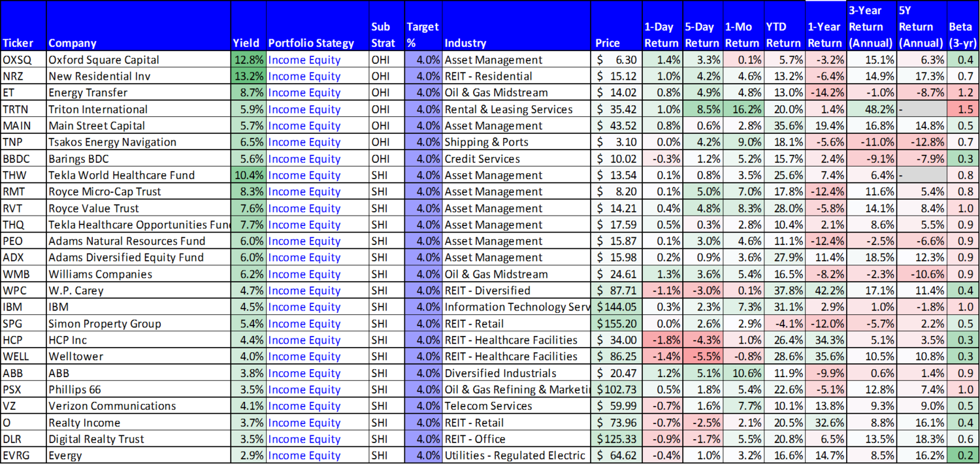Open the Income Equity link for Energy Transfer
Screen dimensions: 980x464
point(304,93)
